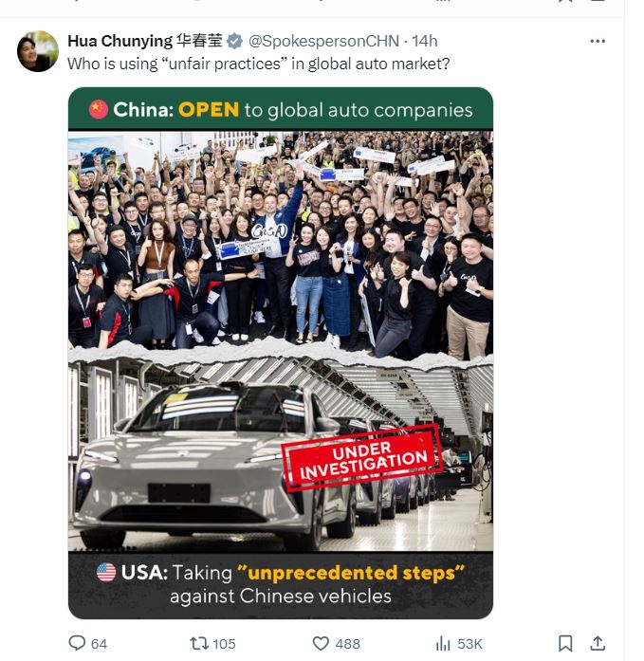The image size is (644, 661).
Task: Open the attached auto market infographic
Action: pos(281,353)
